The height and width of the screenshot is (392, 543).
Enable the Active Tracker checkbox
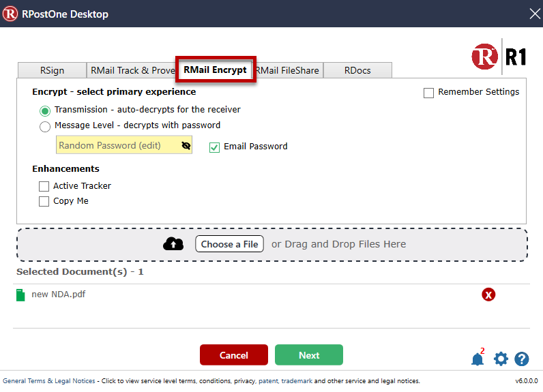click(x=44, y=187)
